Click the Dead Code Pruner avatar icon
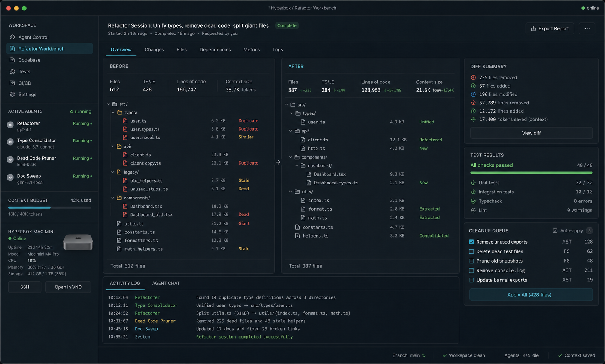This screenshot has width=605, height=364. click(x=10, y=160)
